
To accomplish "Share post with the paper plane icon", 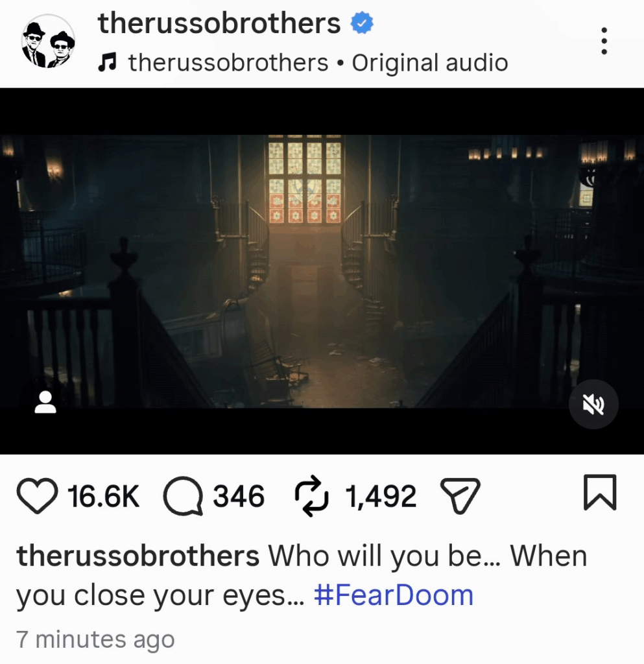I will click(460, 495).
